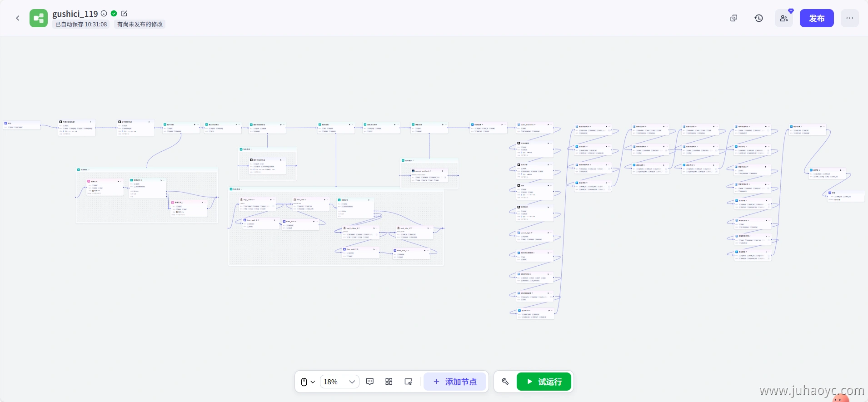Open the comment bubble tool

click(370, 382)
